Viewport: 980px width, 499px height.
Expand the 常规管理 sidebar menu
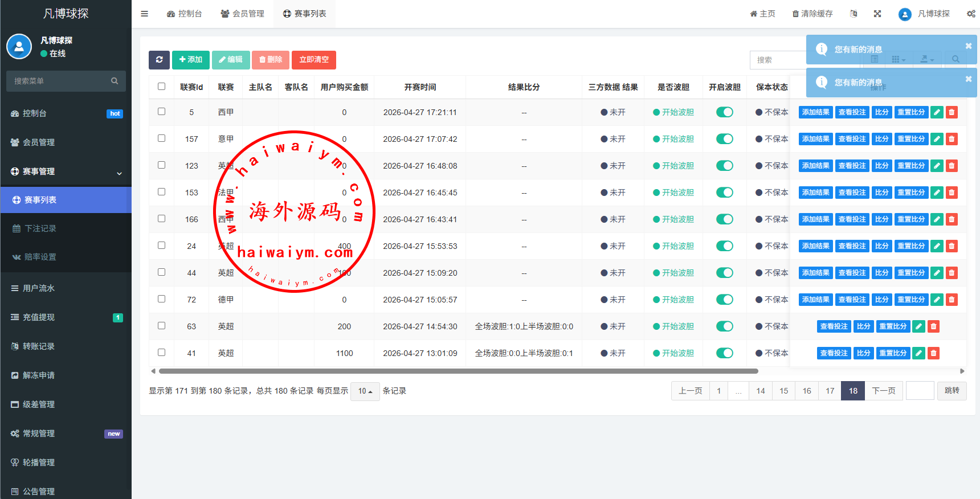coord(66,433)
